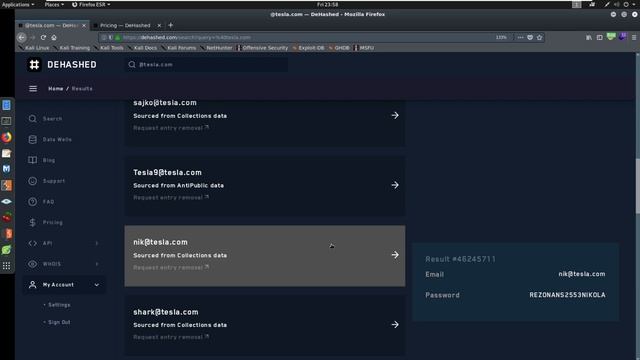Open the Kali Docs bookmark

pos(142,48)
